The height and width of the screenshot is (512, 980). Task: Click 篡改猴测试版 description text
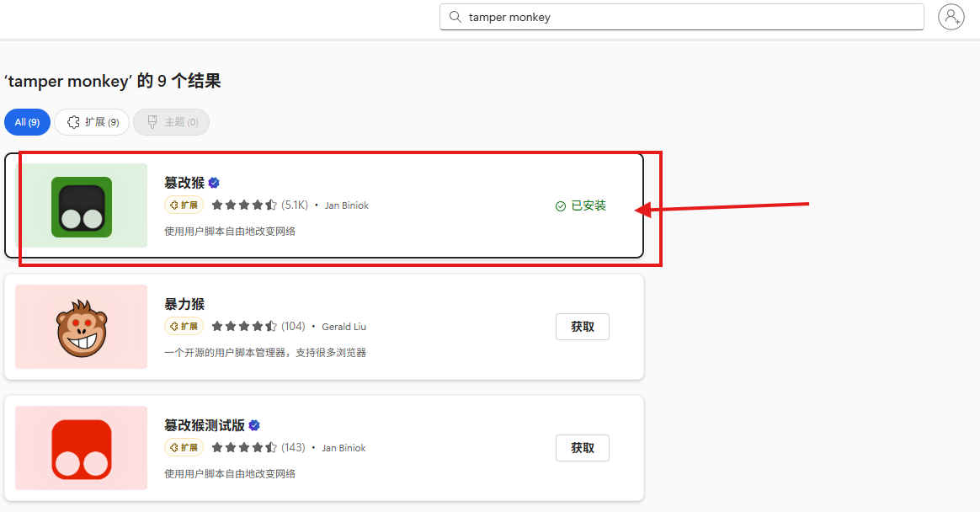(230, 474)
